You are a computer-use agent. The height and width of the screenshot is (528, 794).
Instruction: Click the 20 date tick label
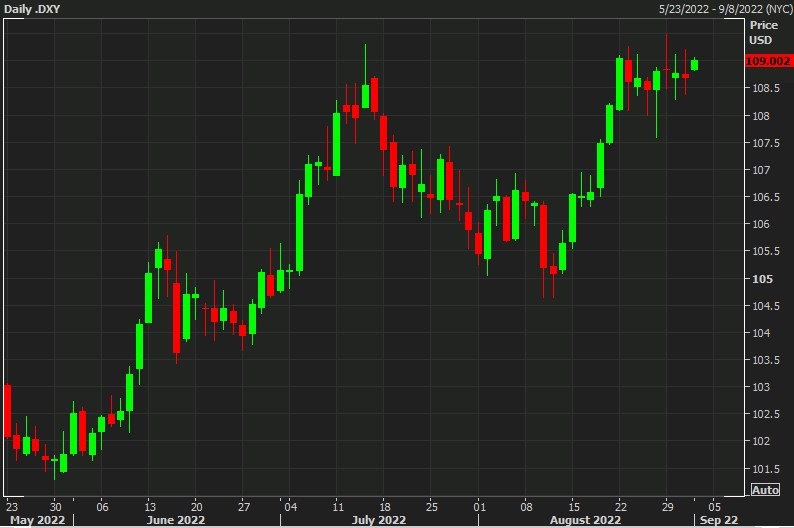click(x=196, y=507)
